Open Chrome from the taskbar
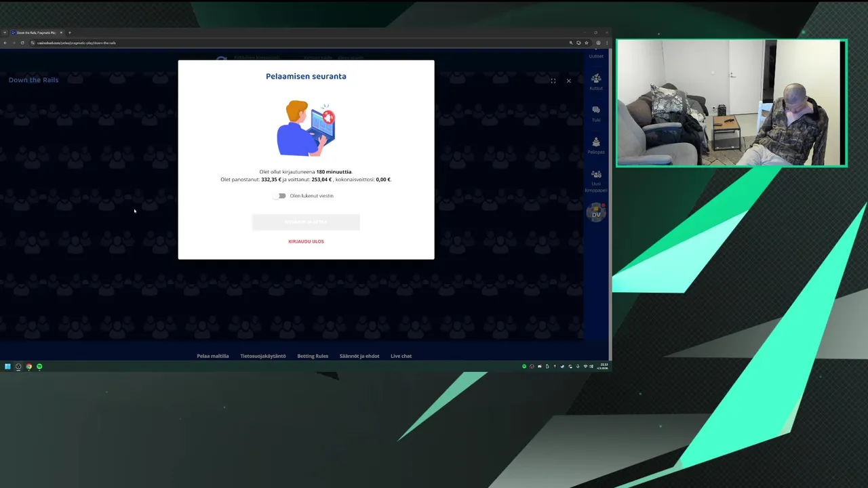The height and width of the screenshot is (488, 868). coord(28,367)
